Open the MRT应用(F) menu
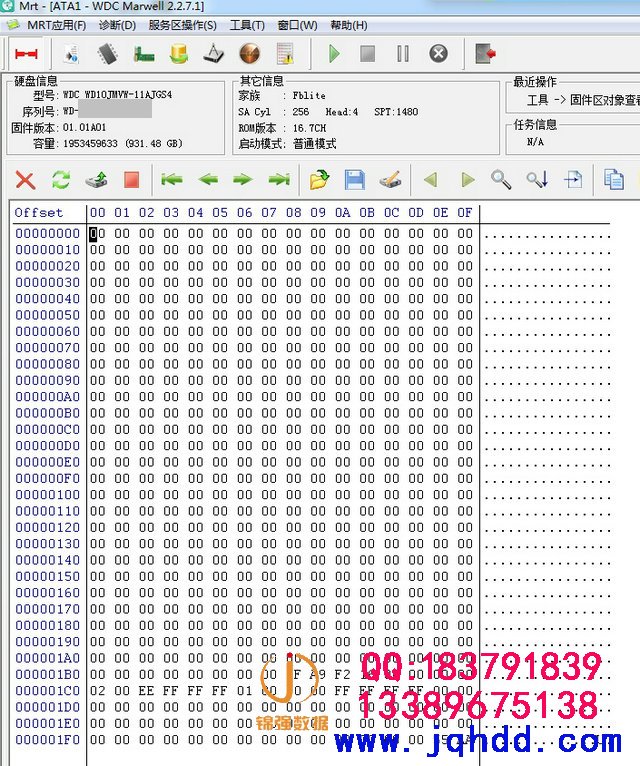The width and height of the screenshot is (640, 766). coord(56,25)
